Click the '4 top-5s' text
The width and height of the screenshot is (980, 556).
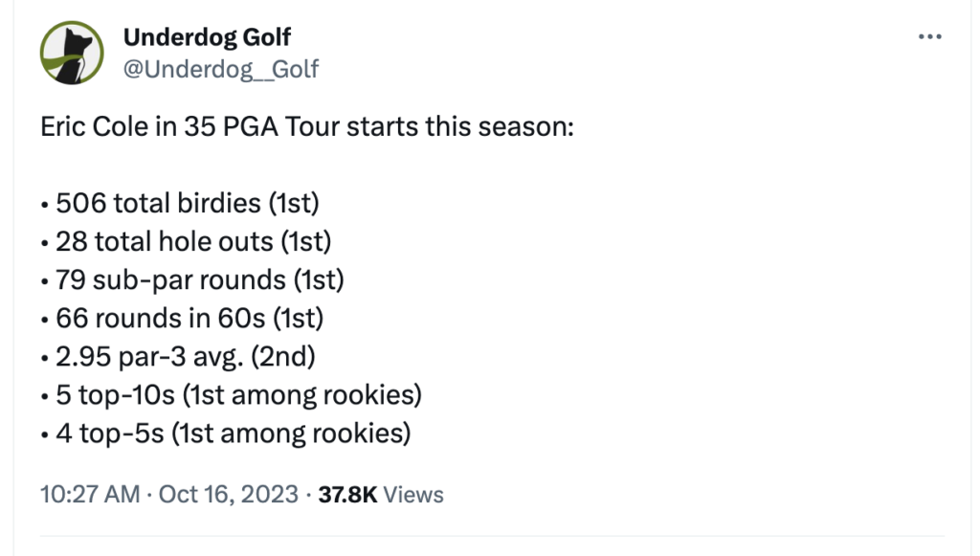click(109, 434)
